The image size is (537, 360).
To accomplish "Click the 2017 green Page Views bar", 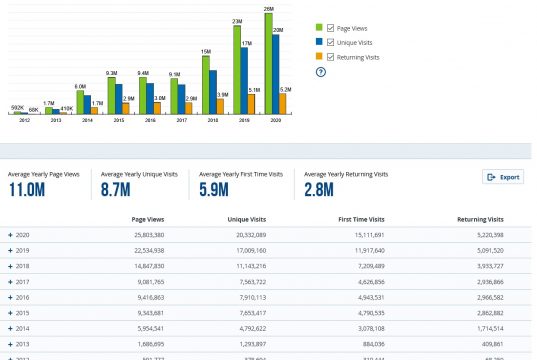I will click(x=174, y=96).
